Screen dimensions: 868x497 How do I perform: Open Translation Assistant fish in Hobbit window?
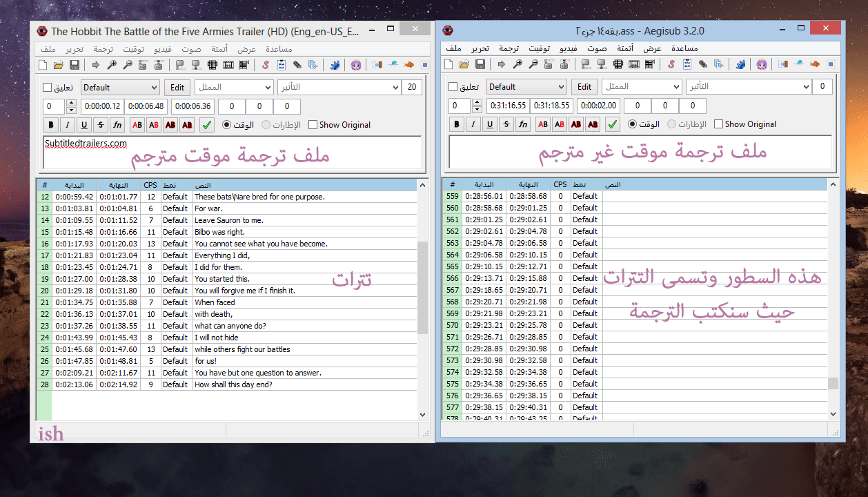coord(409,65)
